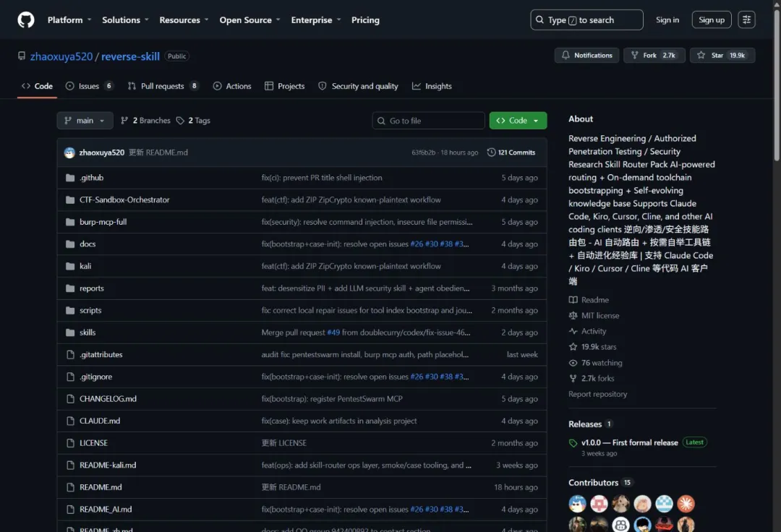Click the history clock icon beside 121 Commits
The height and width of the screenshot is (532, 781).
click(491, 153)
